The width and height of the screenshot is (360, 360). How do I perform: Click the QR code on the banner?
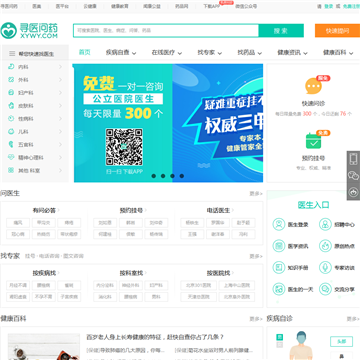124,147
